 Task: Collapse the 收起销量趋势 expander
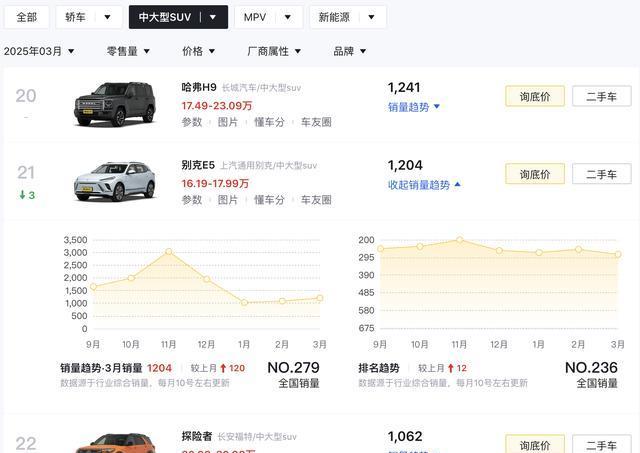click(x=424, y=184)
